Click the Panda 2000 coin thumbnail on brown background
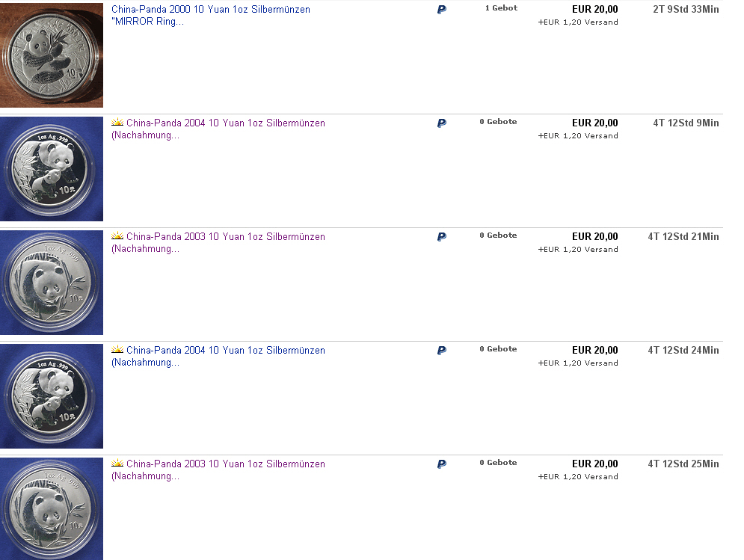Viewport: 744px width, 560px height. [52, 55]
